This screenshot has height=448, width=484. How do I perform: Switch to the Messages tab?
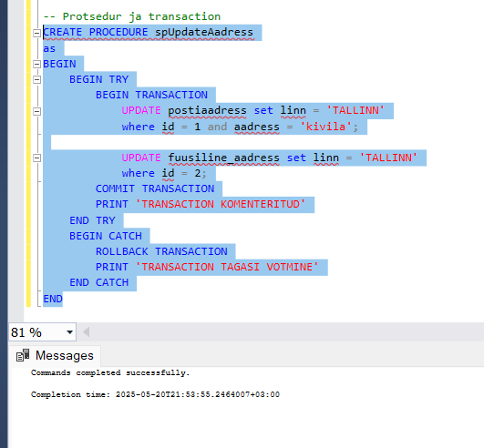[55, 356]
